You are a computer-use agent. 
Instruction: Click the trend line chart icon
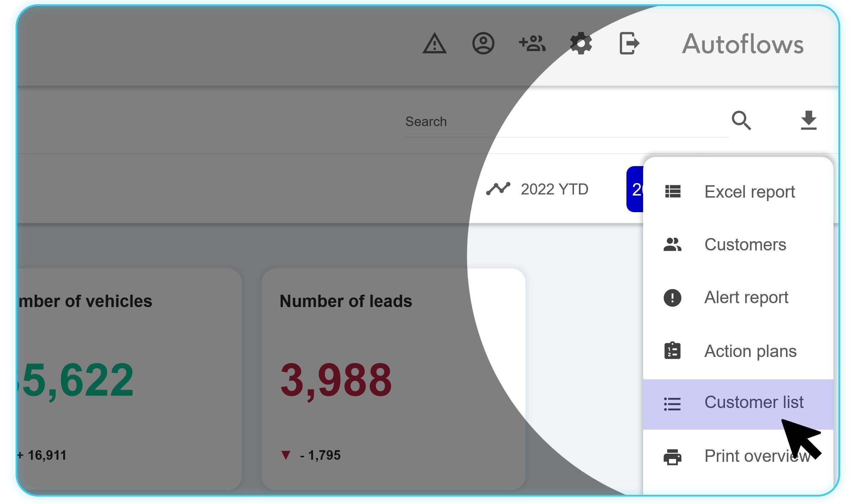498,189
